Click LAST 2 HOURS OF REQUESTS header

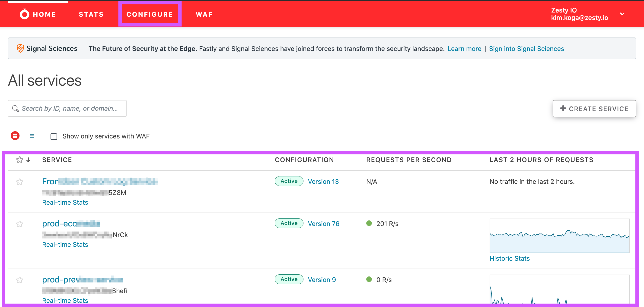[541, 160]
